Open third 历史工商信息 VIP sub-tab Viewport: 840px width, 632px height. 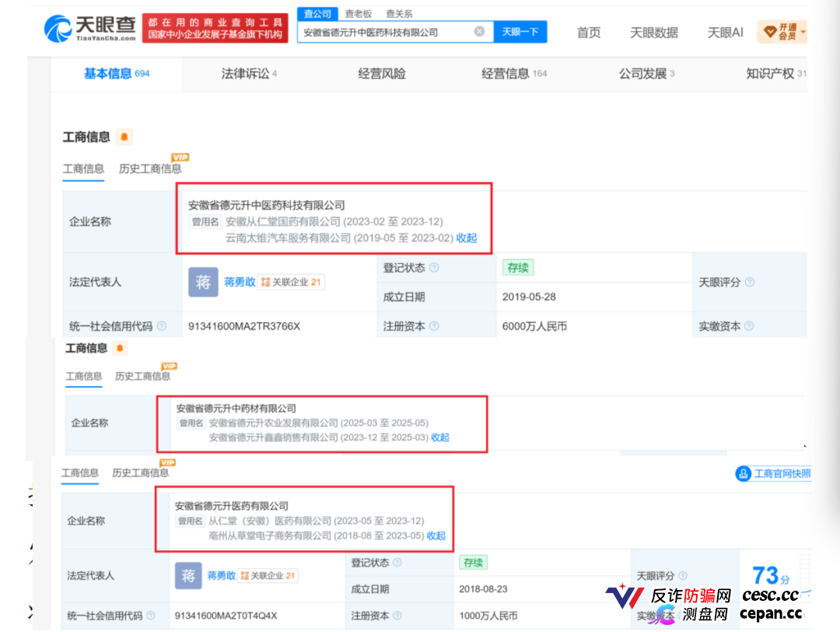(140, 472)
